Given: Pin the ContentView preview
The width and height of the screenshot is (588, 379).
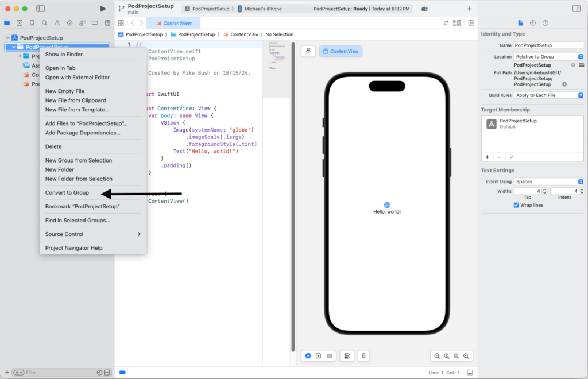Looking at the screenshot, I should point(308,51).
